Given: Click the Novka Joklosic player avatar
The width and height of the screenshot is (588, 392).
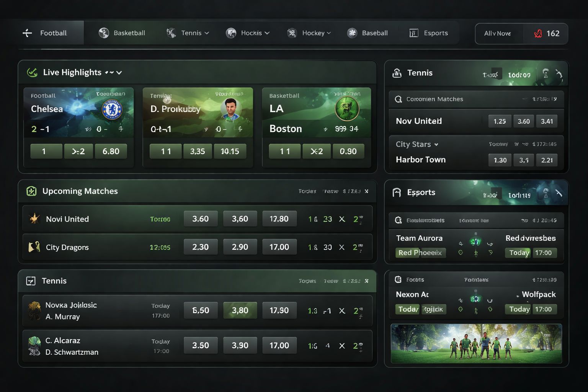Looking at the screenshot, I should tap(34, 310).
